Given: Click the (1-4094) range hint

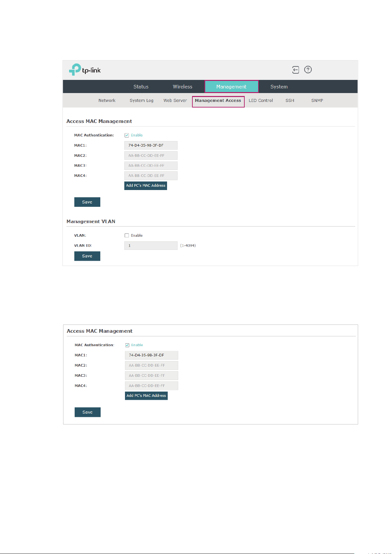Looking at the screenshot, I should click(x=188, y=246).
